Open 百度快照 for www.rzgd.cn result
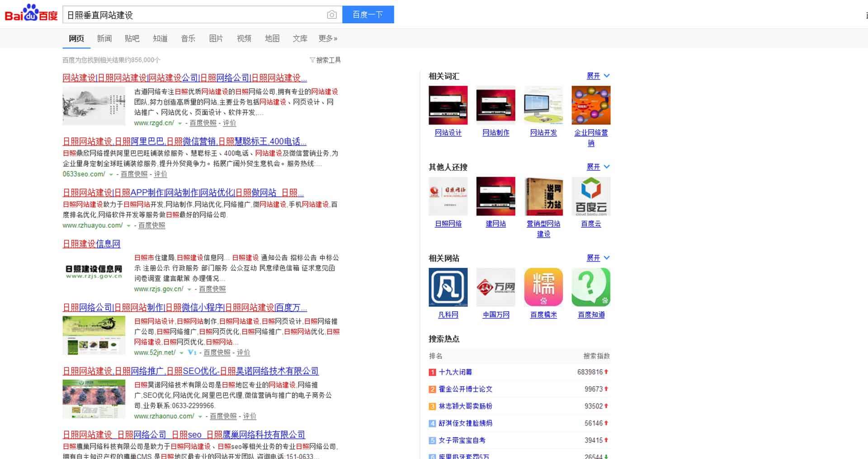Viewport: 868px width, 459px height. coord(203,123)
